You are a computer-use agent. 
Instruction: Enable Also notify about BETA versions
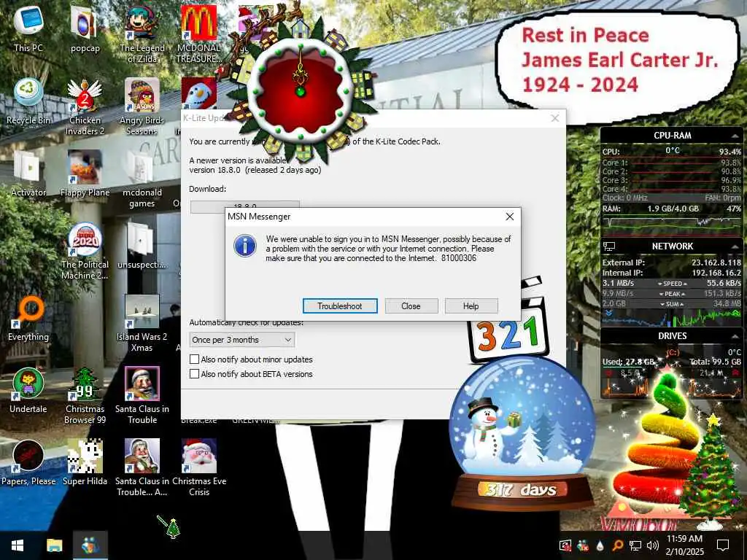click(194, 374)
